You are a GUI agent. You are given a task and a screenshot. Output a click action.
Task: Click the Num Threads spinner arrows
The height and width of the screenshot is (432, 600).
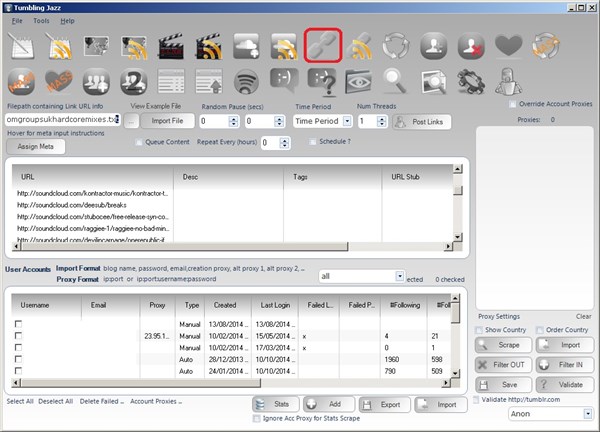click(x=381, y=121)
